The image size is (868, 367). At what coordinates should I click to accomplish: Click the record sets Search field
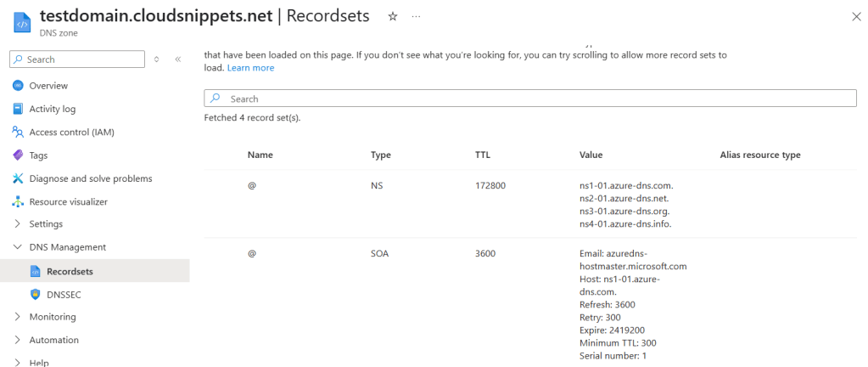[x=529, y=99]
